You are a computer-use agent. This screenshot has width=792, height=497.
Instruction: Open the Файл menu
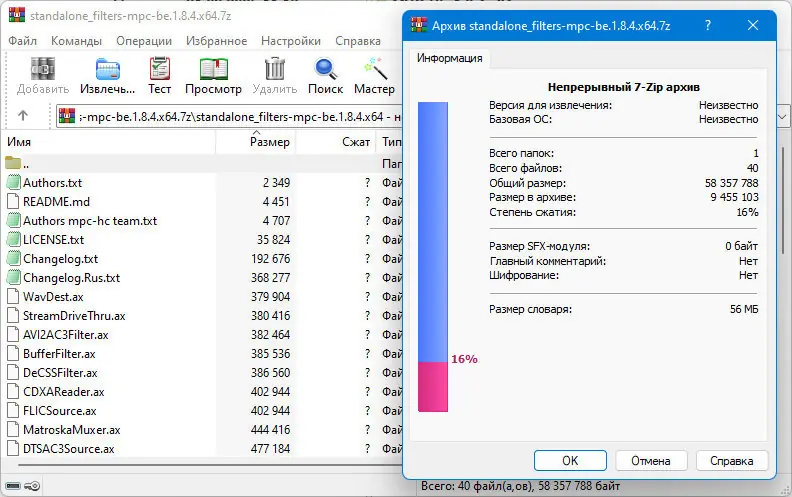[x=22, y=41]
